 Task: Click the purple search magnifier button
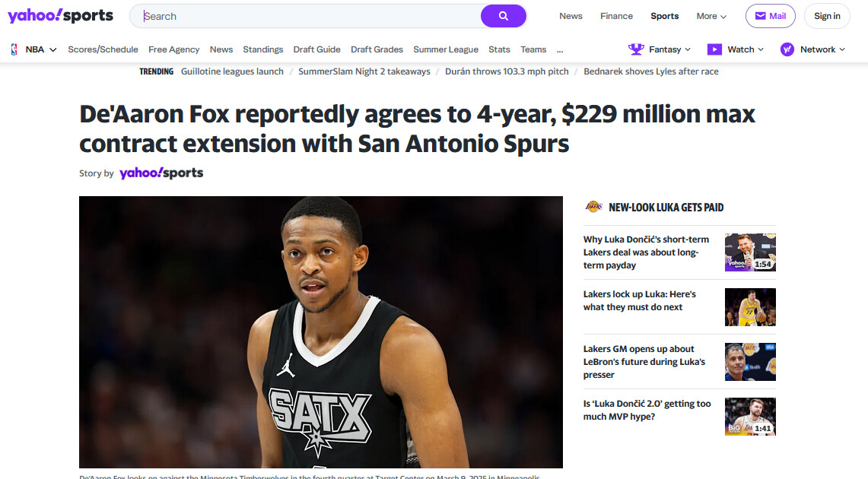(x=503, y=16)
